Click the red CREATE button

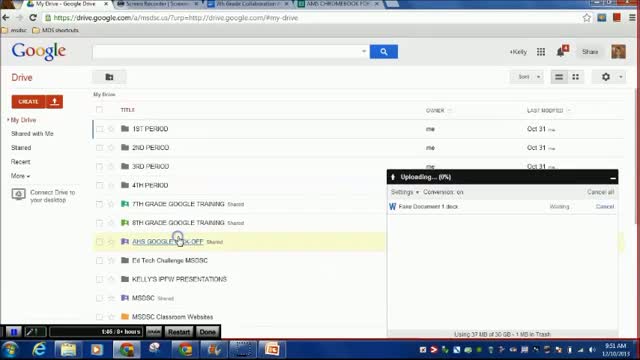(28, 102)
